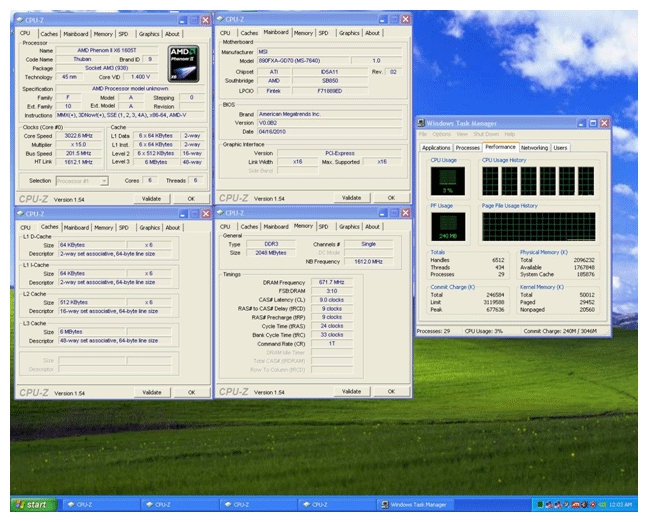Viewport: 648px width, 522px height.
Task: Click Validate in the CPU-Z Mainboard window
Action: pyautogui.click(x=352, y=198)
